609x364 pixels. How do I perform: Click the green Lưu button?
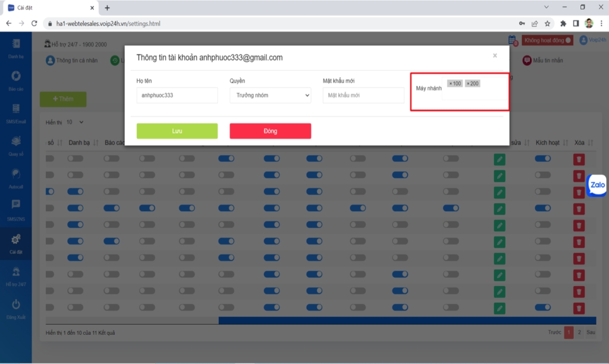tap(177, 131)
